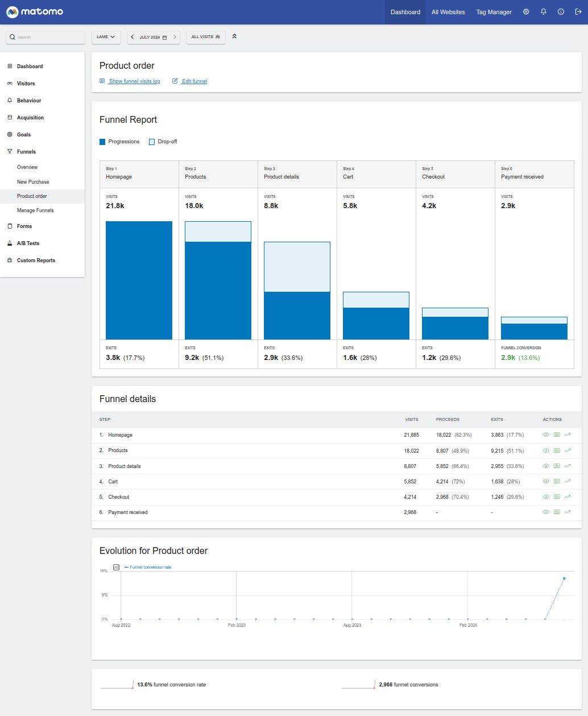Open the LAME site selector dropdown

[106, 36]
